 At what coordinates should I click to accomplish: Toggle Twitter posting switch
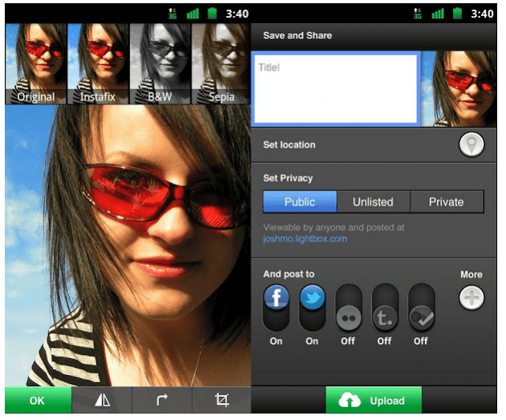312,308
